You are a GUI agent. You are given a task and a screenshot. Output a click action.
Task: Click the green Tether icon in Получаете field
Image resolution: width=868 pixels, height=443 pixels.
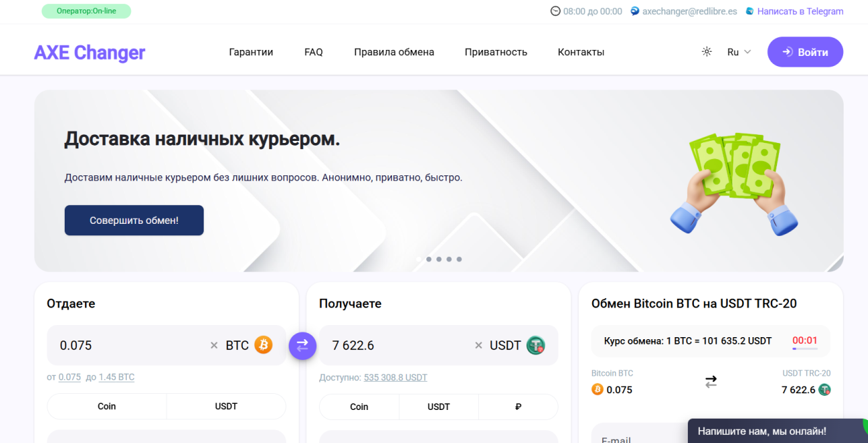tap(536, 345)
